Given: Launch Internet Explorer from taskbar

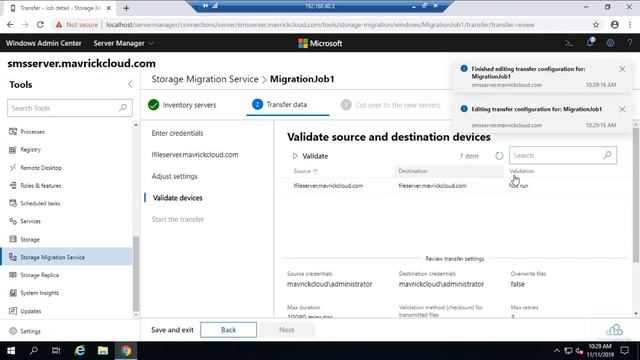Looking at the screenshot, I should pyautogui.click(x=80, y=351).
